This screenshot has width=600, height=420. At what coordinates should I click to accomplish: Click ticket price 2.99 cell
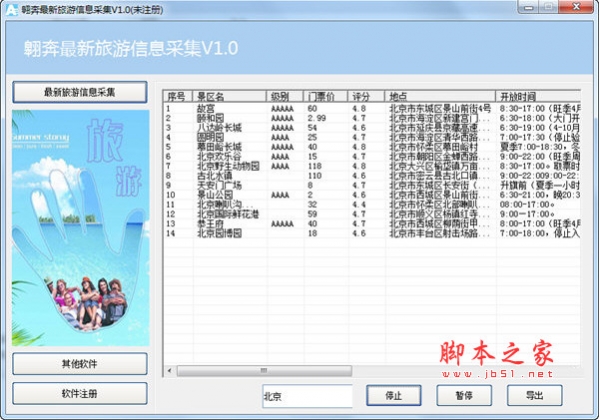pos(316,118)
